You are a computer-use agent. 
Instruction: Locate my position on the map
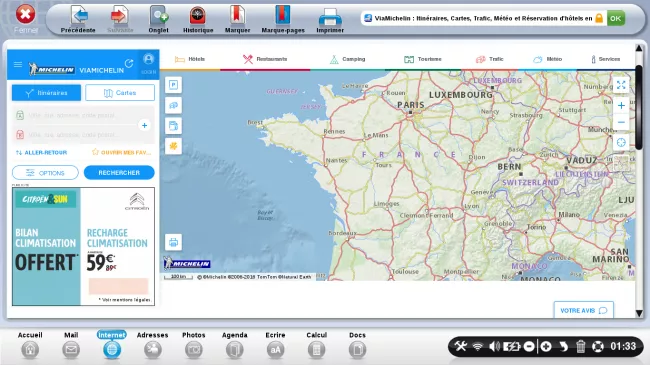coord(621,143)
